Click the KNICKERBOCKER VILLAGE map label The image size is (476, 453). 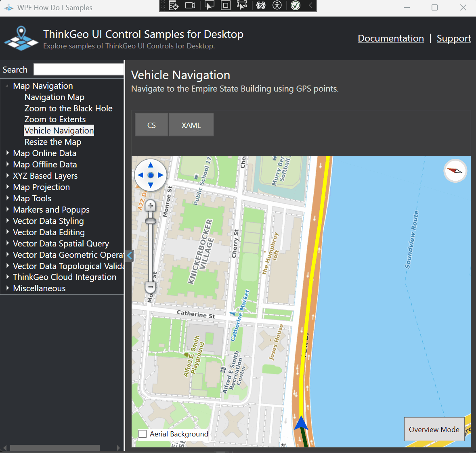point(201,251)
